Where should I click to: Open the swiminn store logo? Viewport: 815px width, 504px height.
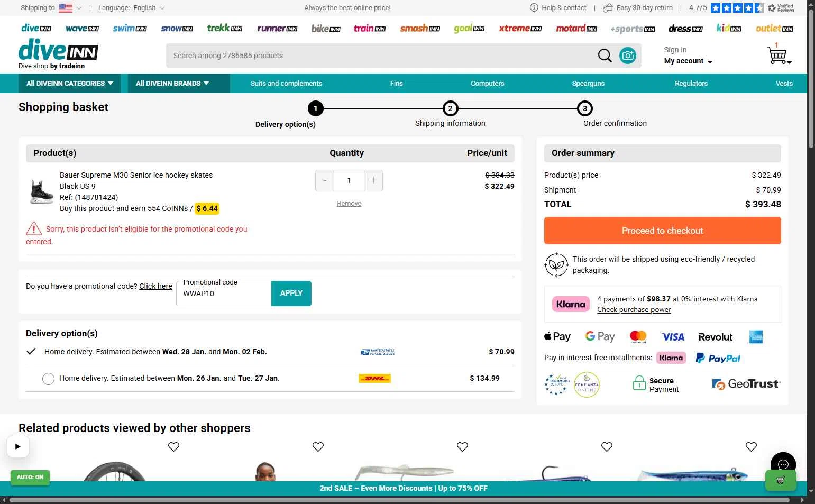pyautogui.click(x=130, y=29)
